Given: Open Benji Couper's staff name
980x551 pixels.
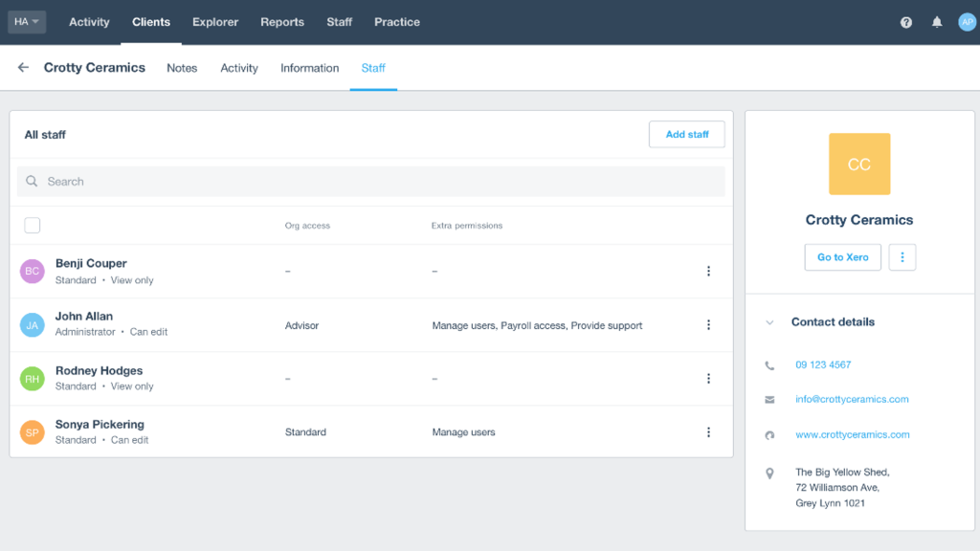Looking at the screenshot, I should (91, 264).
